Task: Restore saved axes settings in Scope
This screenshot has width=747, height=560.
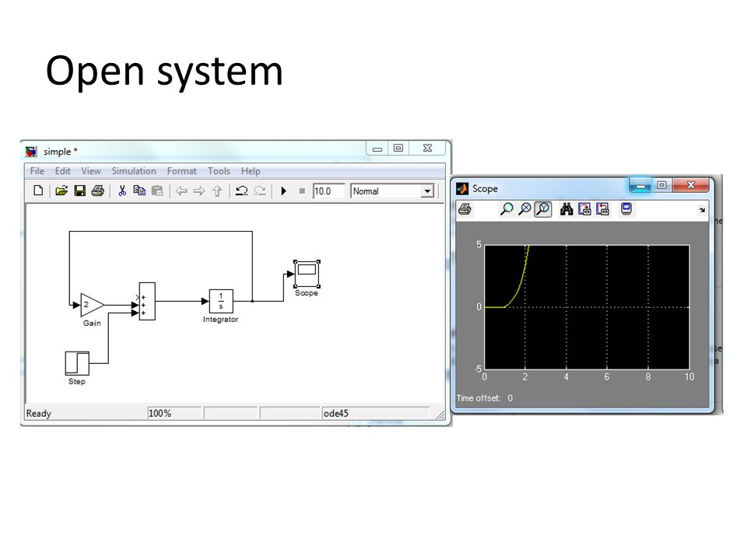Action: point(602,209)
